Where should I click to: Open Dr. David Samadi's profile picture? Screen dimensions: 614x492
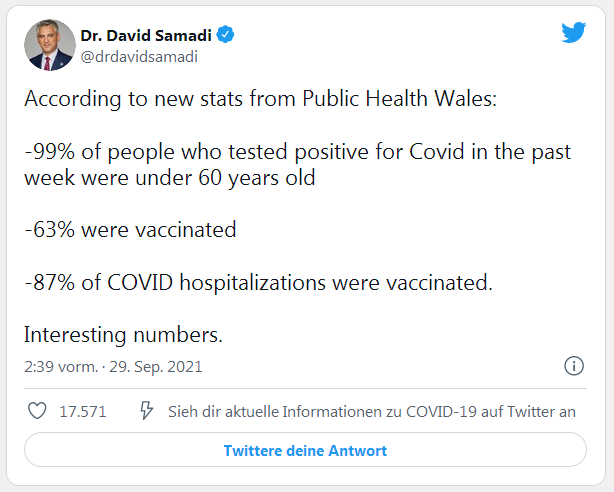pyautogui.click(x=50, y=45)
